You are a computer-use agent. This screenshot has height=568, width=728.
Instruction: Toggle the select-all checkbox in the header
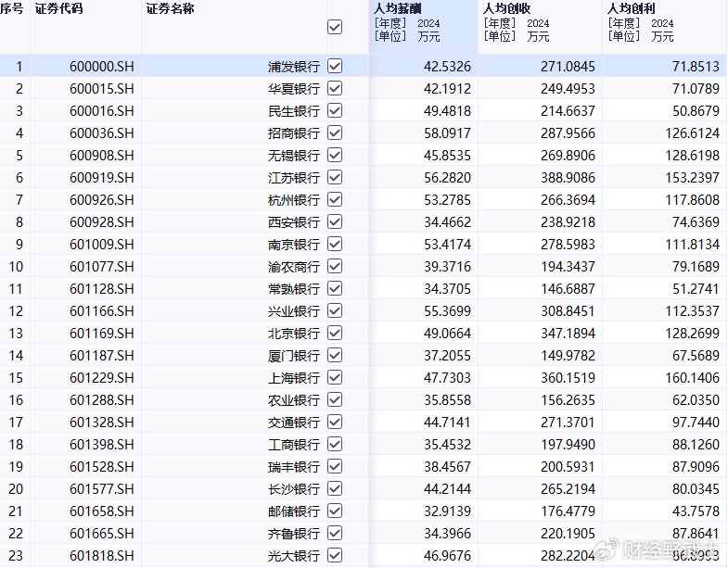point(335,27)
